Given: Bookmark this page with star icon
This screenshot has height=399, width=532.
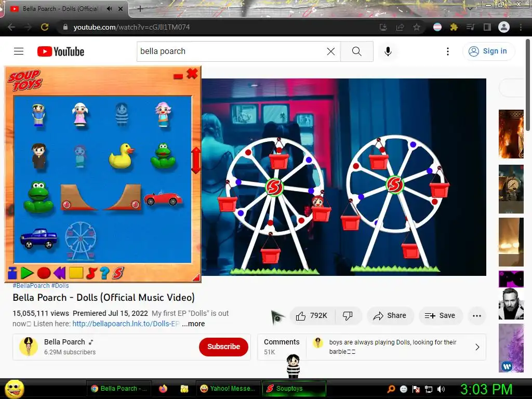Looking at the screenshot, I should (417, 27).
